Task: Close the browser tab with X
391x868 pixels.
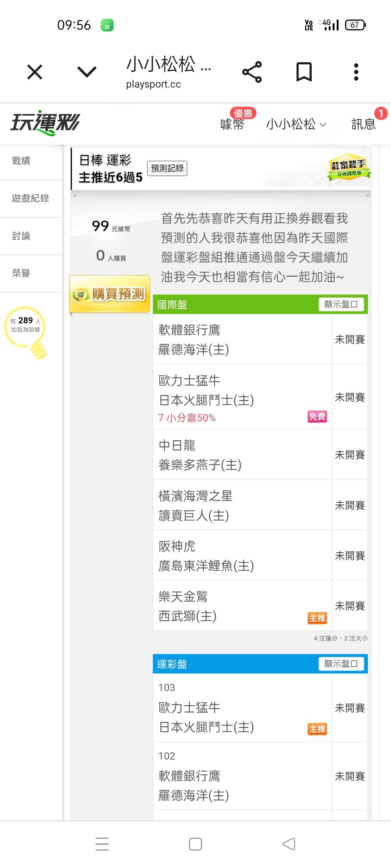Action: [x=35, y=72]
